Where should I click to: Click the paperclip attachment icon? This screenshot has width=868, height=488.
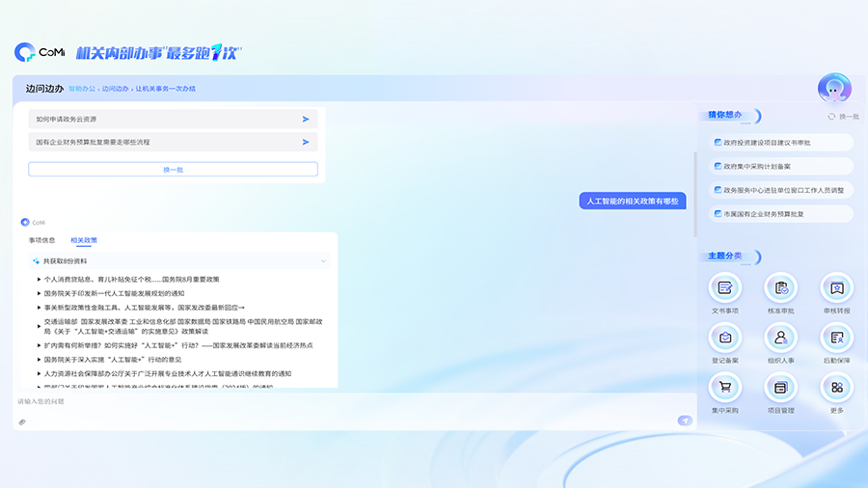22,421
